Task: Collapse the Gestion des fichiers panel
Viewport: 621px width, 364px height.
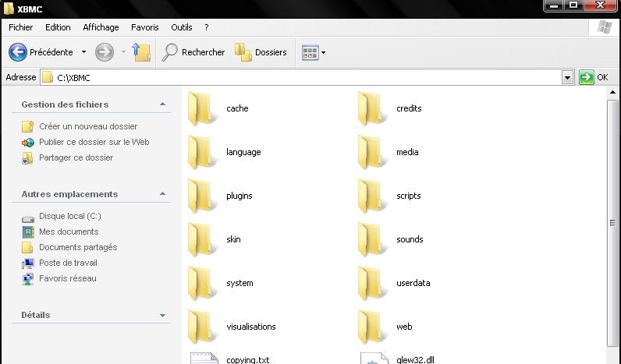Action: point(162,104)
